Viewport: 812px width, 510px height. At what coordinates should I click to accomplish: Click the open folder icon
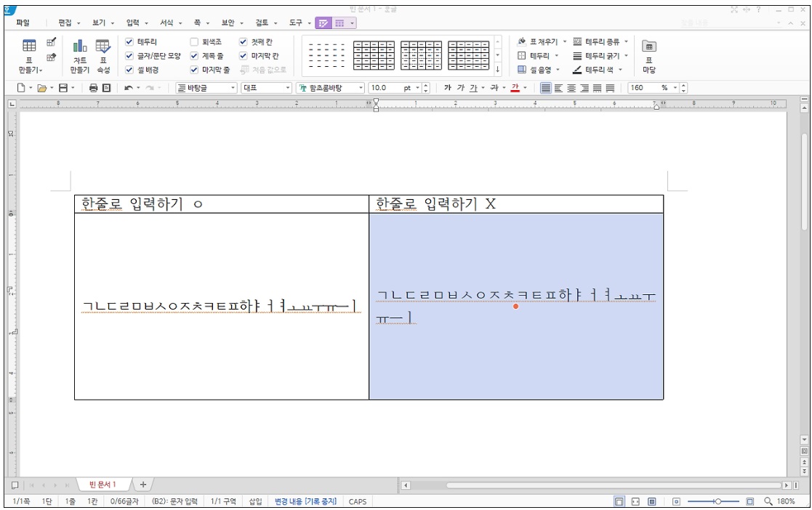42,88
